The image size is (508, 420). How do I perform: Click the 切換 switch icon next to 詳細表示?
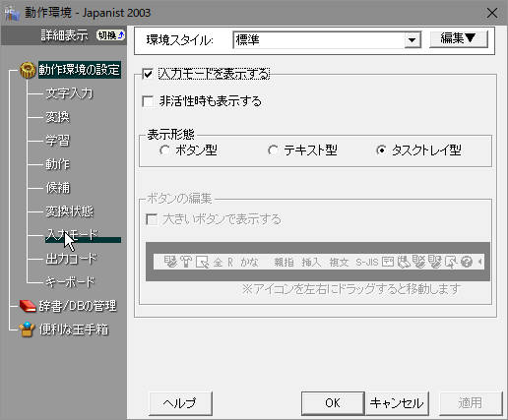click(110, 35)
